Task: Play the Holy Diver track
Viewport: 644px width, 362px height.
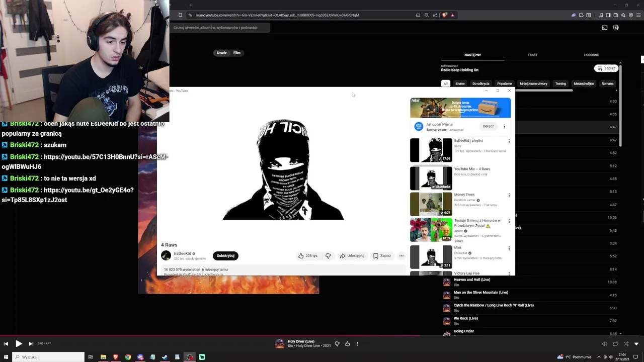Action: (x=19, y=344)
